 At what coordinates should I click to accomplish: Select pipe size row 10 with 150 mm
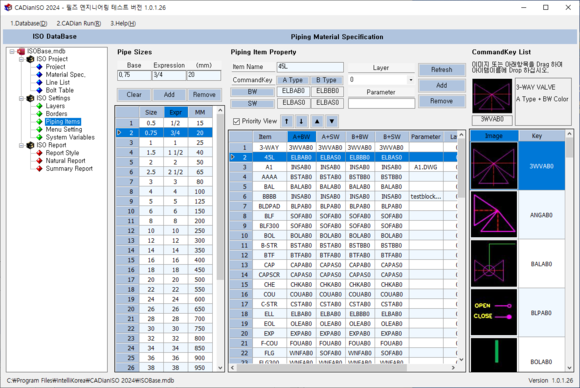click(x=164, y=211)
